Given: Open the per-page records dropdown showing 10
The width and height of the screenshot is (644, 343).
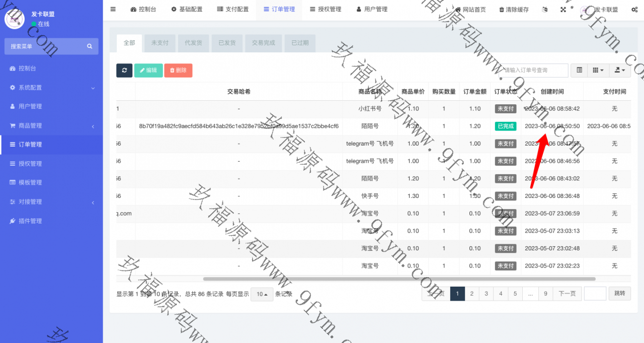Looking at the screenshot, I should (262, 294).
